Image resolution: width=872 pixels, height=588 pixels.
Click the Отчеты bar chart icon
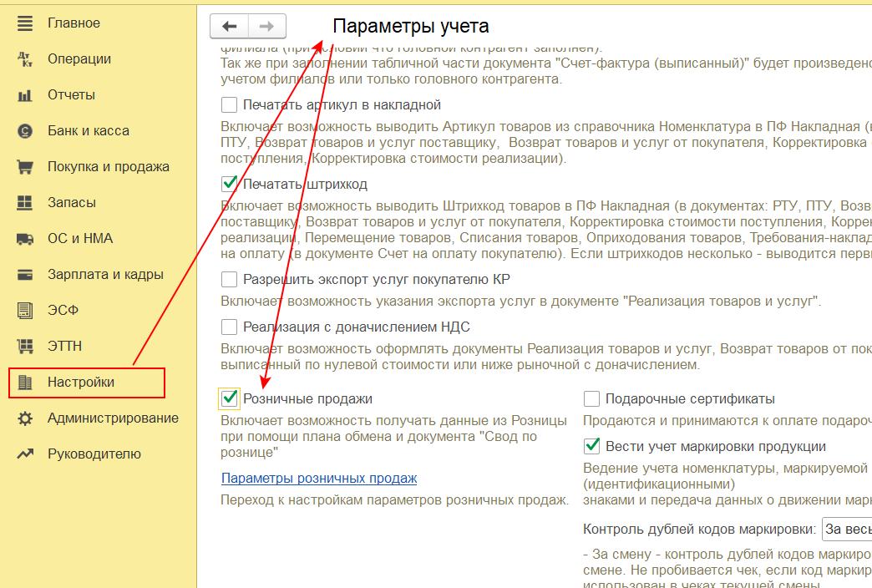click(x=25, y=95)
